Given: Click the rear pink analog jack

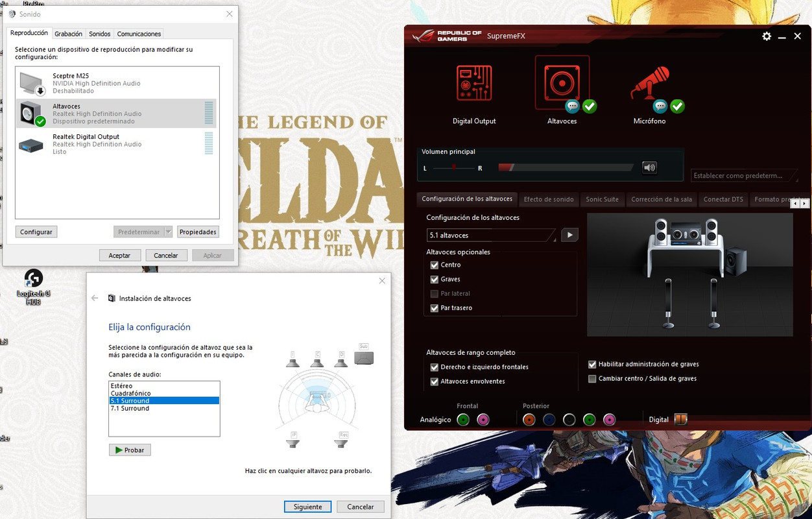Looking at the screenshot, I should pos(610,420).
